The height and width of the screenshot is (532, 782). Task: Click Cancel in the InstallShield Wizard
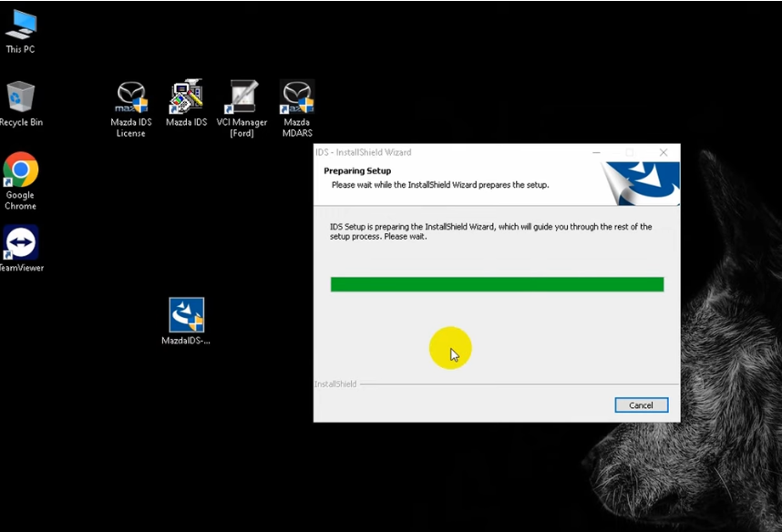pos(641,404)
